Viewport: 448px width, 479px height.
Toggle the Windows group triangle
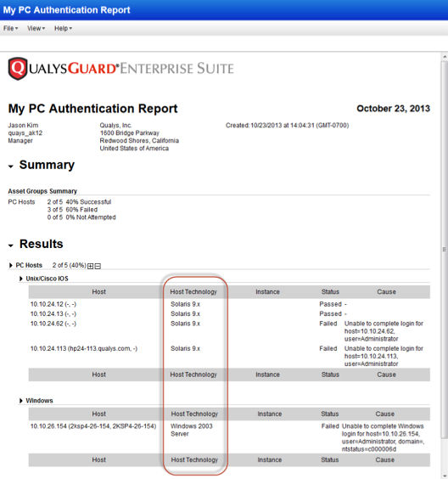21,401
